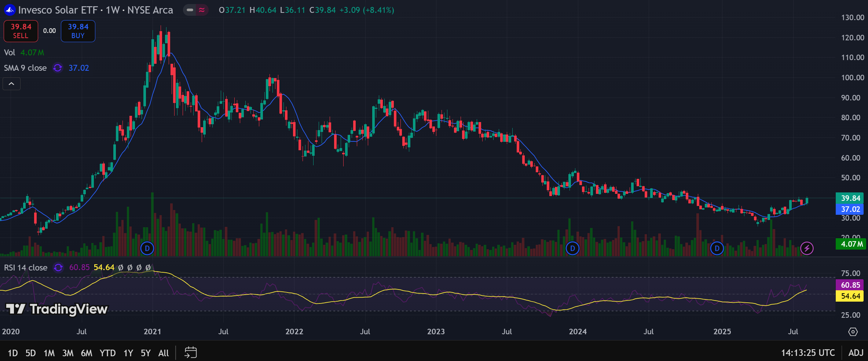The image size is (868, 361).
Task: Click the market status pill indicator
Action: pos(190,10)
